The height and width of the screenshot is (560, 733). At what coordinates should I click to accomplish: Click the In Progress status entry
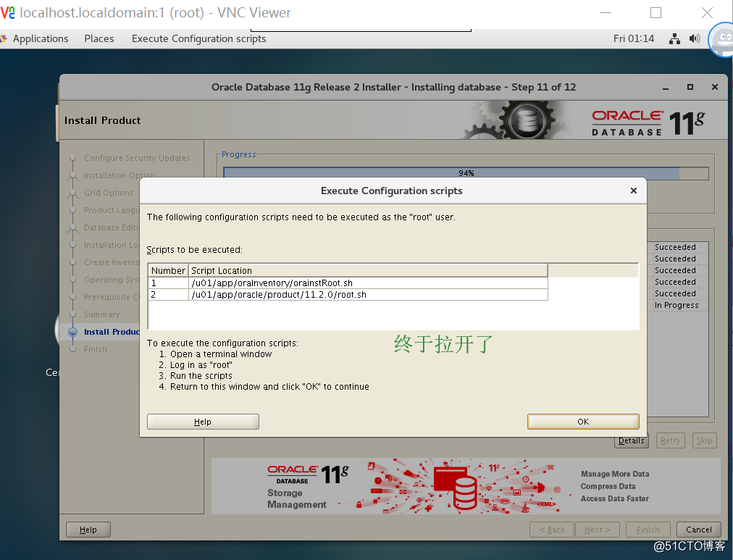[x=677, y=305]
